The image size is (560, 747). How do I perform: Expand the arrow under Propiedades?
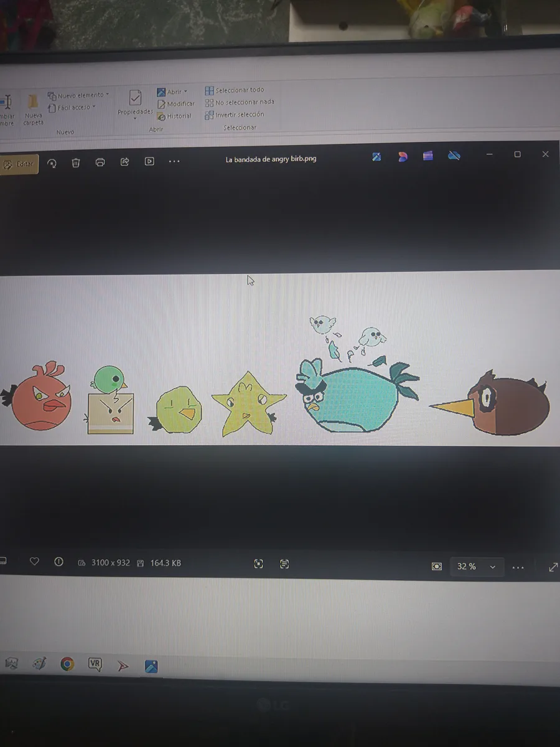pyautogui.click(x=135, y=118)
